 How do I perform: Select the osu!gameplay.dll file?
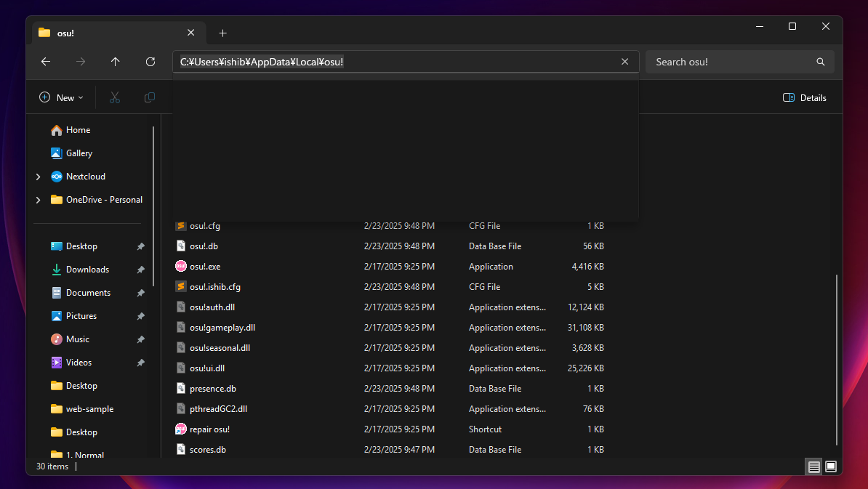[222, 328]
